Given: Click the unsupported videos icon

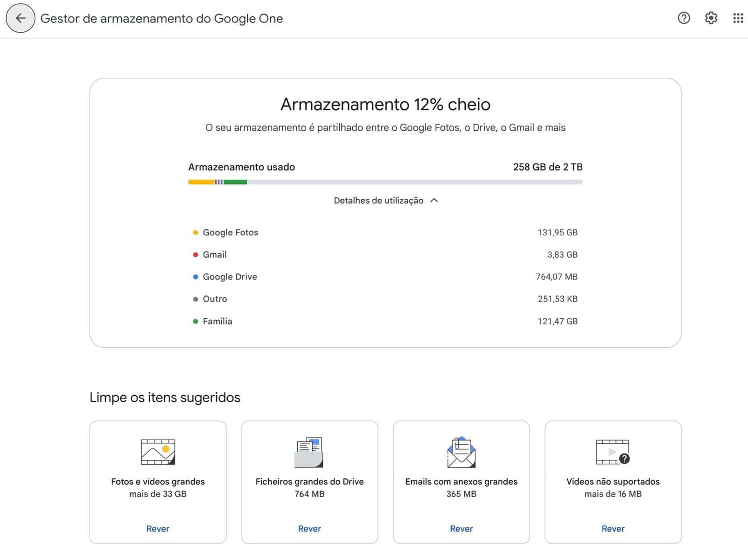Looking at the screenshot, I should click(613, 452).
